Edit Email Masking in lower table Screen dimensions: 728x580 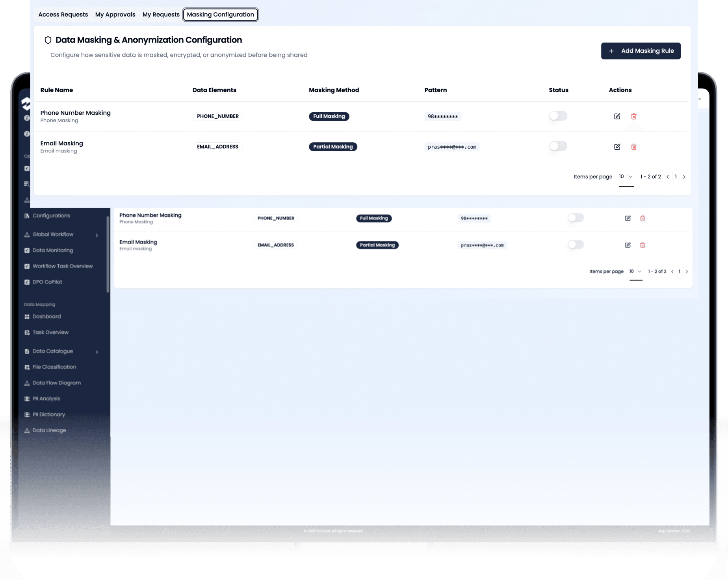click(x=628, y=245)
